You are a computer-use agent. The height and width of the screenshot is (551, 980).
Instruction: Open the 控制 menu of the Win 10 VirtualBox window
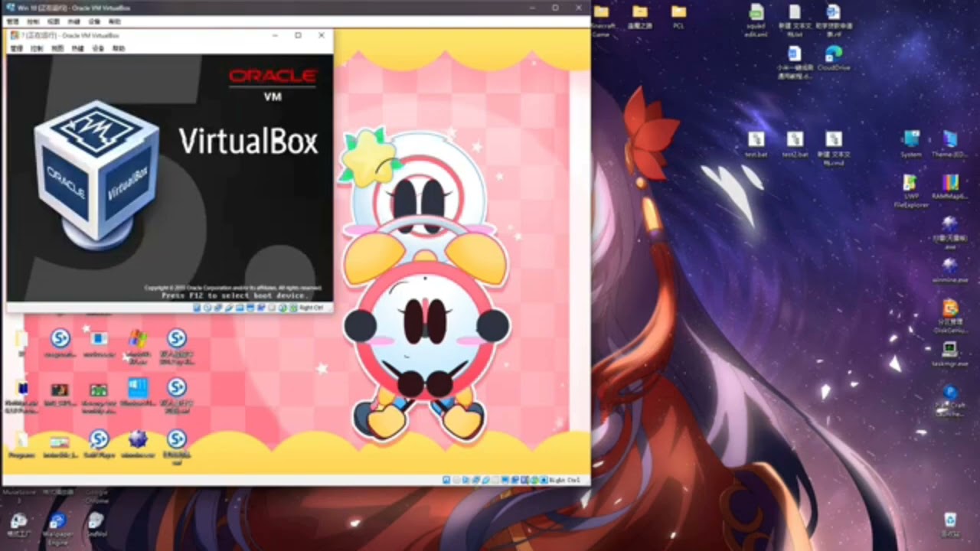click(33, 21)
